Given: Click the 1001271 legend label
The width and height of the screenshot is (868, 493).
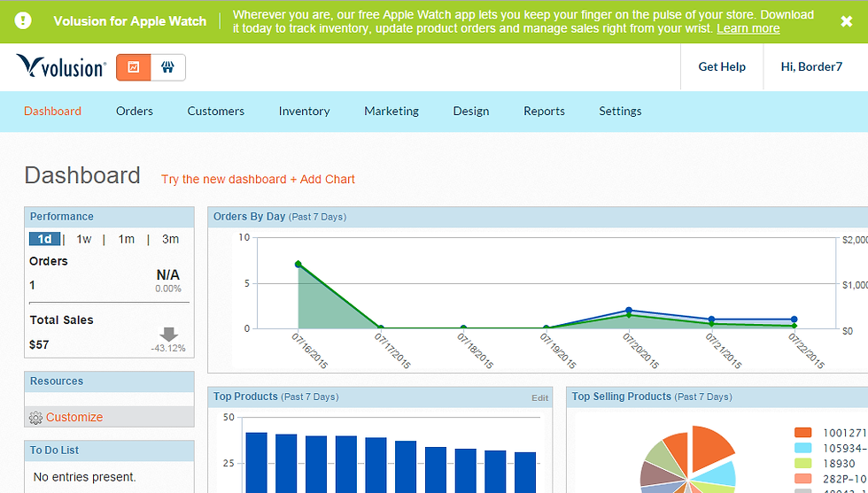Looking at the screenshot, I should (x=845, y=433).
